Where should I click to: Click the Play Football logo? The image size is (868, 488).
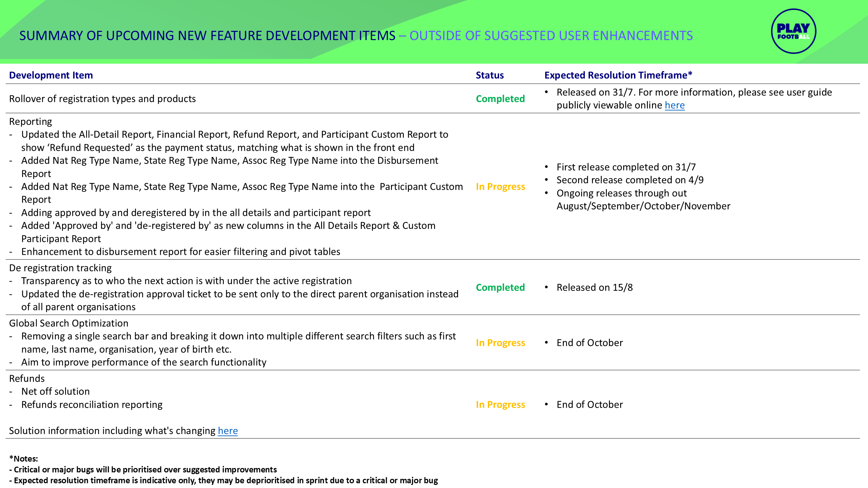[793, 31]
